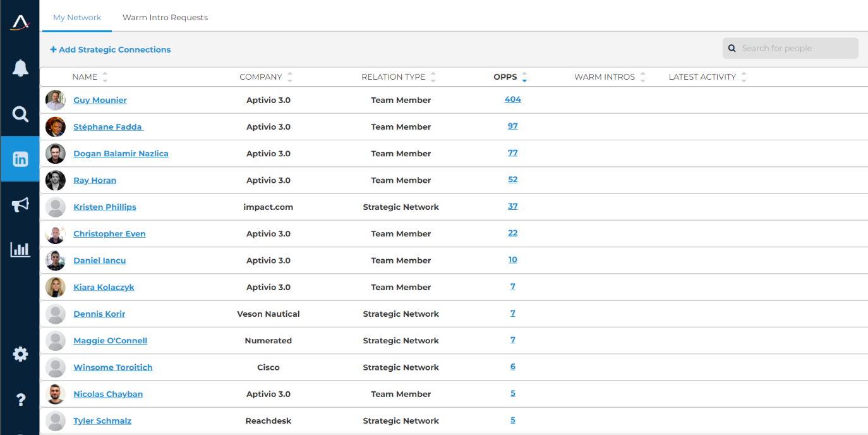Click Ray Horan's profile photo
Image resolution: width=868 pixels, height=435 pixels.
coord(56,180)
